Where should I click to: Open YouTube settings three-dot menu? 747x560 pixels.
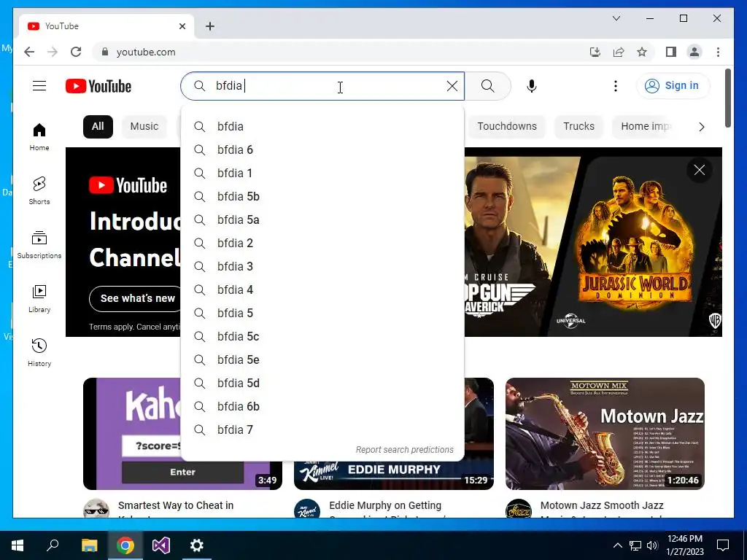click(616, 86)
